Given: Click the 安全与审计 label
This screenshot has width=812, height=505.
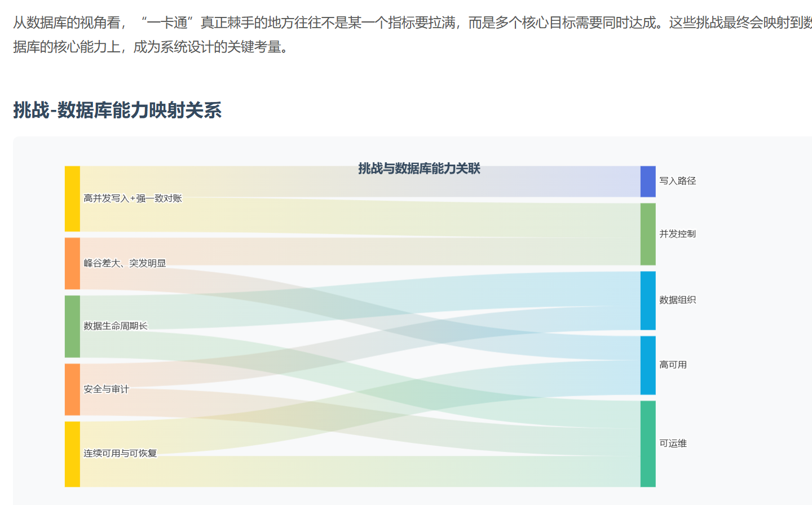Looking at the screenshot, I should click(106, 389).
